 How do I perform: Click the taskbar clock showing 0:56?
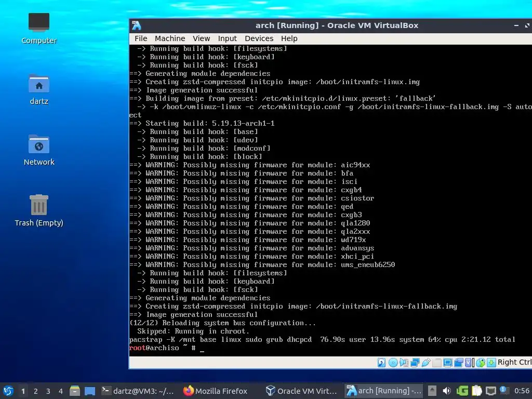point(522,391)
